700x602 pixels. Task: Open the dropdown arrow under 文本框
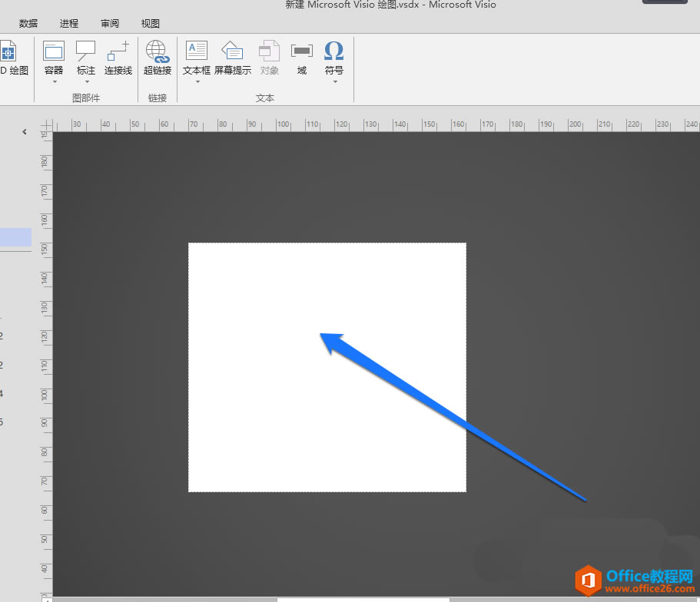[197, 81]
